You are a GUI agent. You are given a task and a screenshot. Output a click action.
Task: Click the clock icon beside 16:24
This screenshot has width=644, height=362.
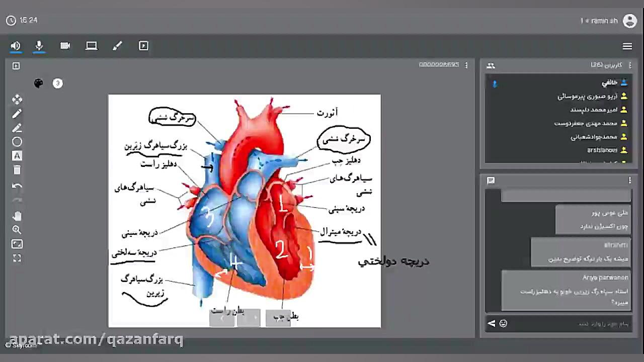(11, 21)
